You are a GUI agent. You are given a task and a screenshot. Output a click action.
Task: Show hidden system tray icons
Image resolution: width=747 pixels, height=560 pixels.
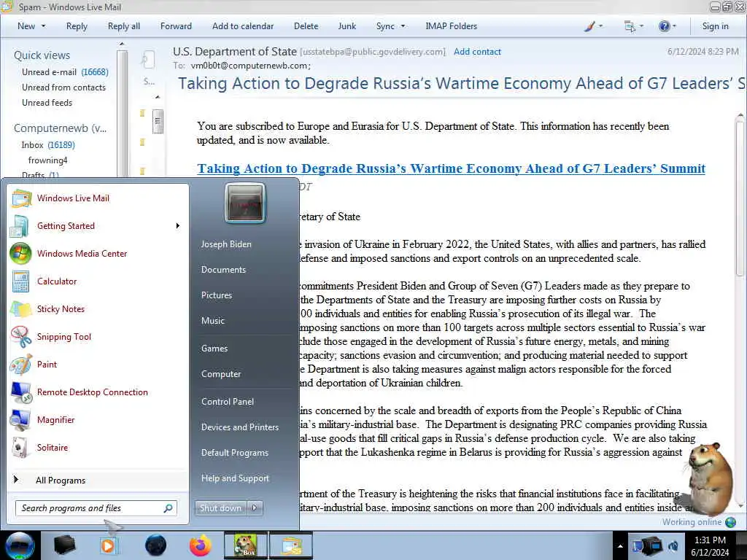click(x=620, y=546)
